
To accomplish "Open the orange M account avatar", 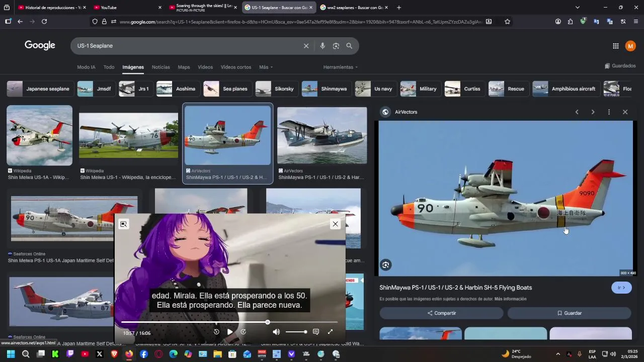I will pos(630,46).
